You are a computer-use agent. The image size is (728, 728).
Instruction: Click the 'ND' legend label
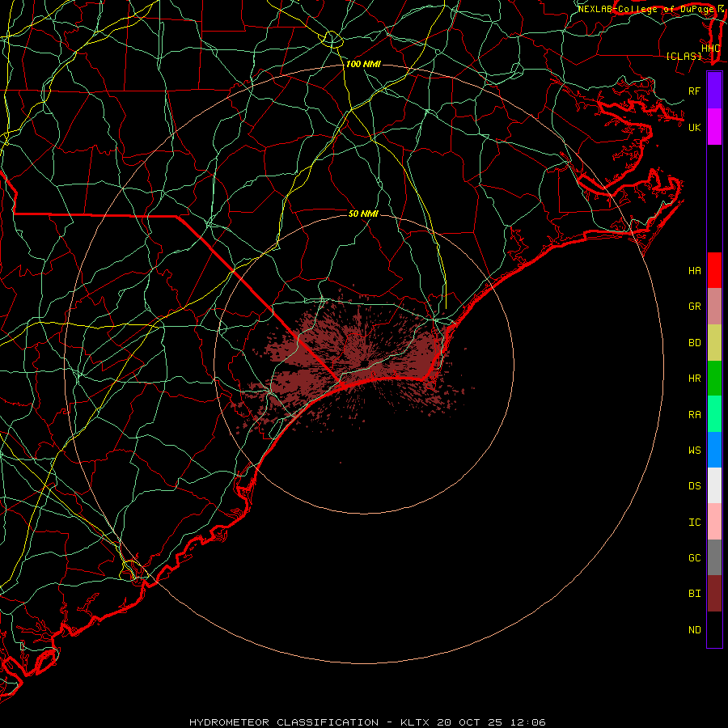694,630
